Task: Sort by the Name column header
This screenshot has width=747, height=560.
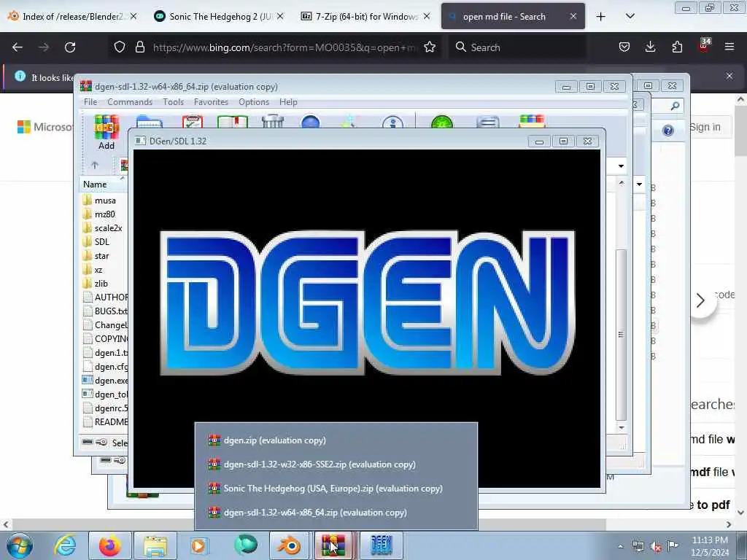Action: click(104, 184)
